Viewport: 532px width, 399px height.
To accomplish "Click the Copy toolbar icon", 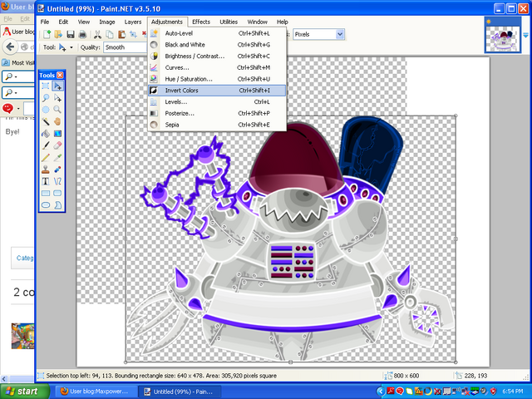I will pos(110,34).
